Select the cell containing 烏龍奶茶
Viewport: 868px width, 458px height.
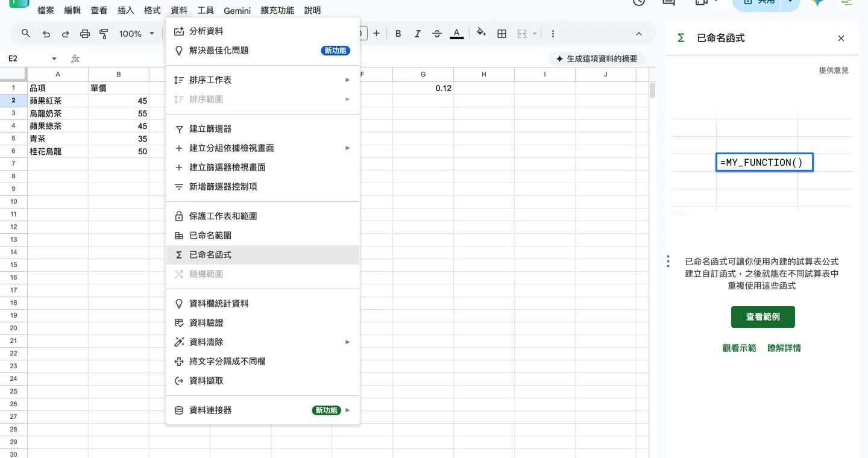coord(58,113)
